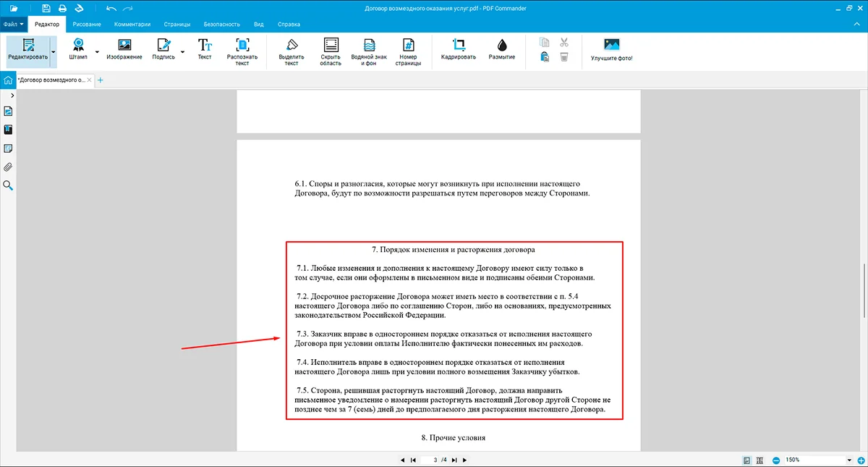Screen dimensions: 868x467
Task: Select the Текст tool
Action: [205, 49]
